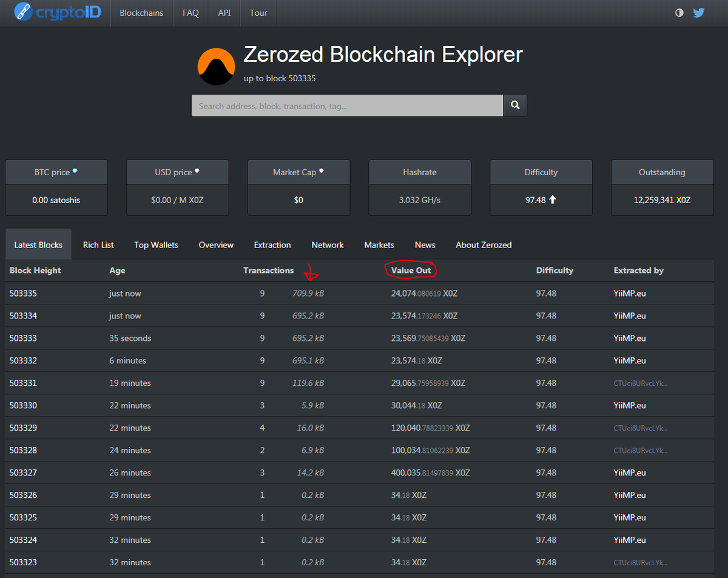The height and width of the screenshot is (578, 728).
Task: Click the Hashrate card header
Action: pyautogui.click(x=420, y=172)
